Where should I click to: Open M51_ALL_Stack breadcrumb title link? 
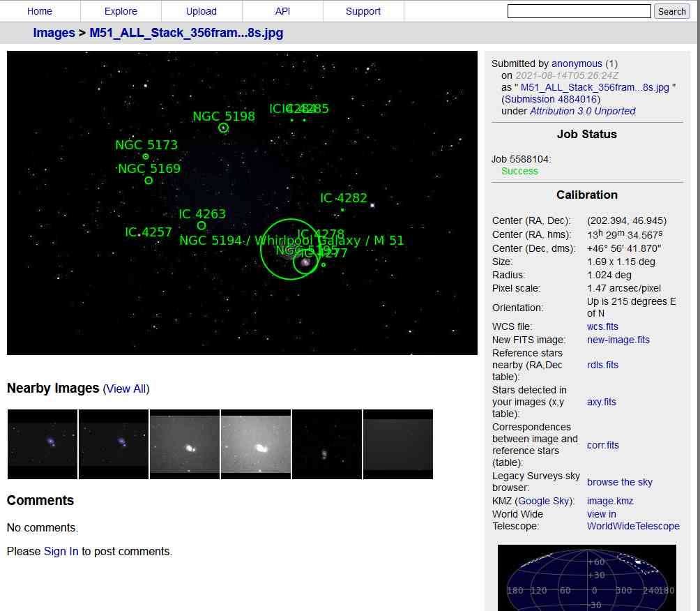(x=186, y=33)
